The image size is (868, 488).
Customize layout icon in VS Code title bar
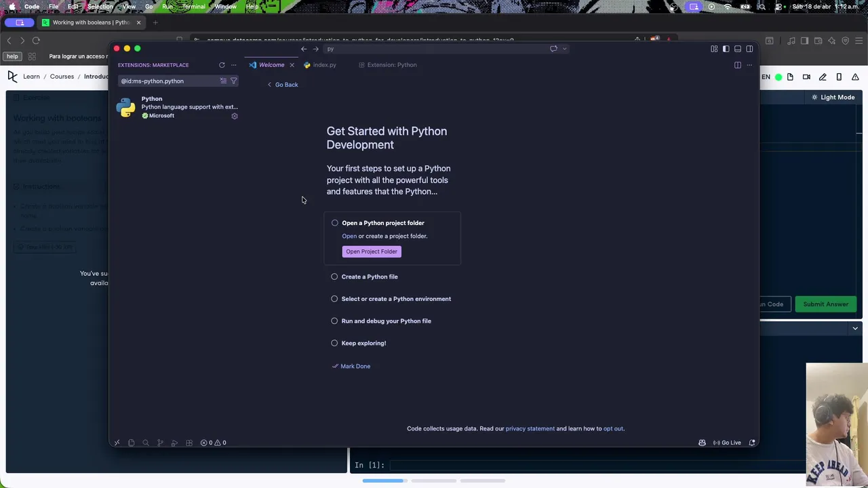(x=714, y=49)
